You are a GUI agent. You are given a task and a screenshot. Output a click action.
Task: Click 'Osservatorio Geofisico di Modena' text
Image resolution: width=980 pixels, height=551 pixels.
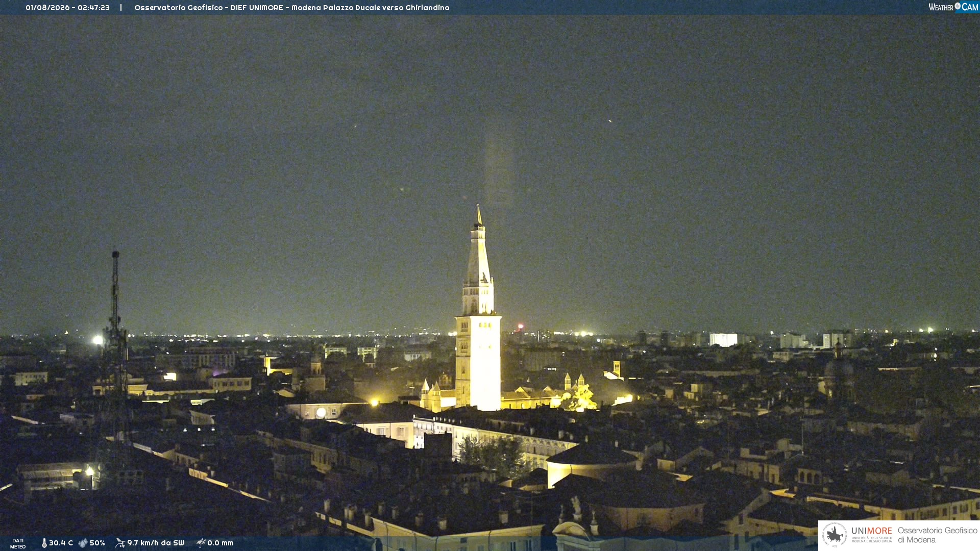[937, 535]
